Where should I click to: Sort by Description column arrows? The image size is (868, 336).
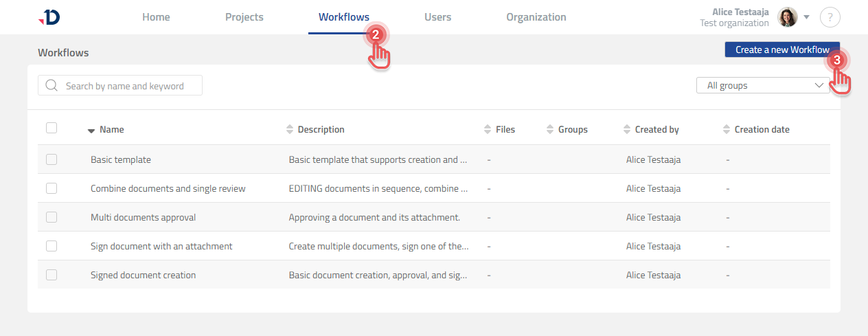click(x=290, y=129)
